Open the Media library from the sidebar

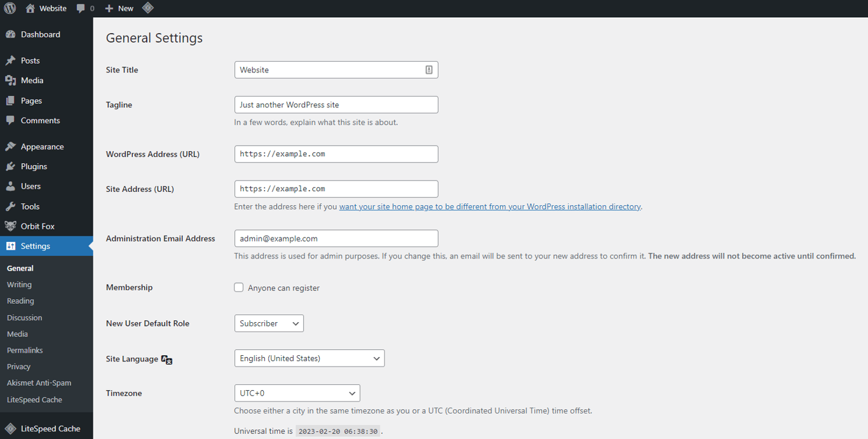pos(31,80)
